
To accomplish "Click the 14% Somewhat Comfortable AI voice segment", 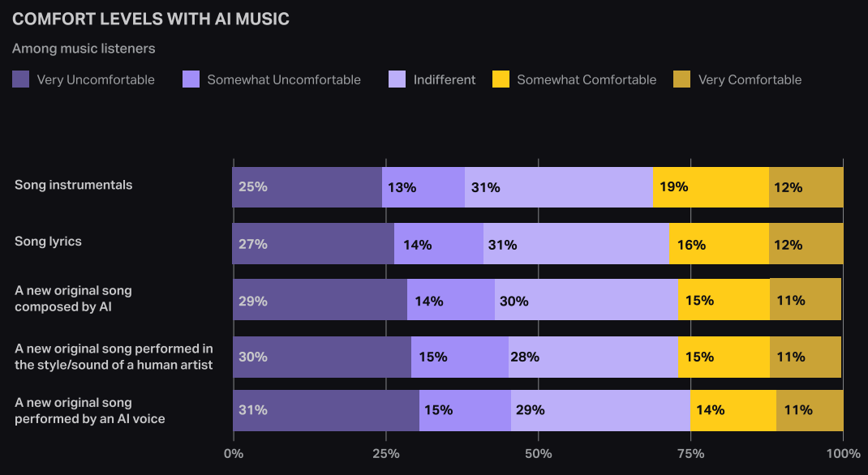I will (733, 410).
